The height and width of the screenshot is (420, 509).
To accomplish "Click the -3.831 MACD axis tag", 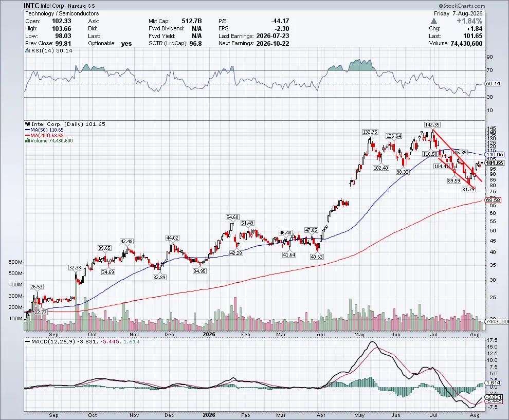I will pos(493,397).
